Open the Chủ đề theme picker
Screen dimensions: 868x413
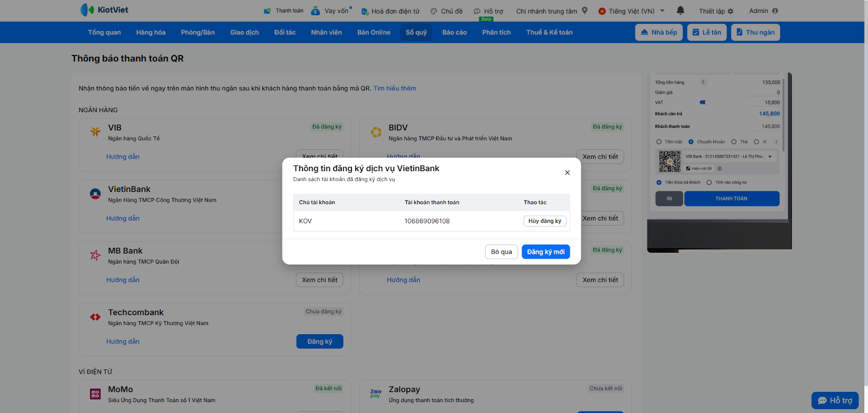pos(446,11)
